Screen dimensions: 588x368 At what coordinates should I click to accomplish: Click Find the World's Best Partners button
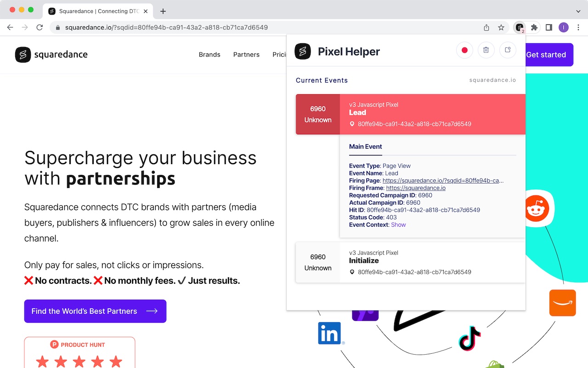click(x=95, y=311)
